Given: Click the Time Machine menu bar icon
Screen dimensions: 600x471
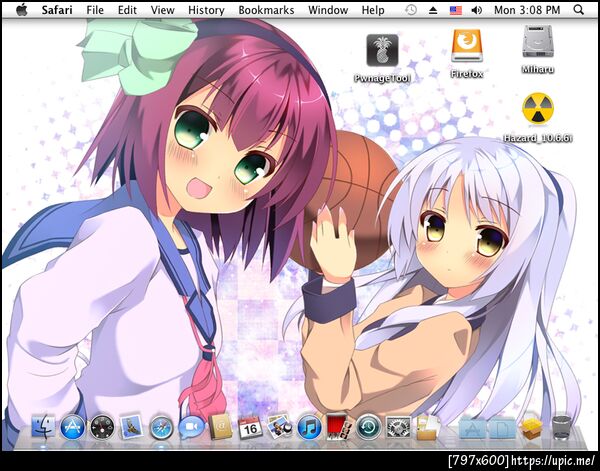Looking at the screenshot, I should point(411,10).
